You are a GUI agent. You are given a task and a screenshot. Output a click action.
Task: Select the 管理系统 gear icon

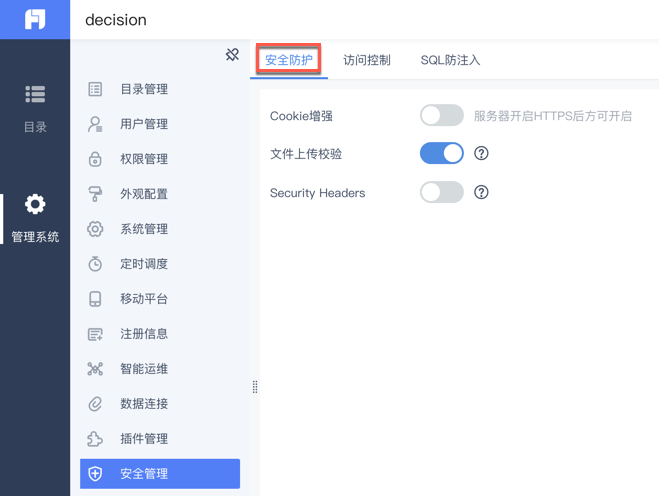(x=35, y=205)
